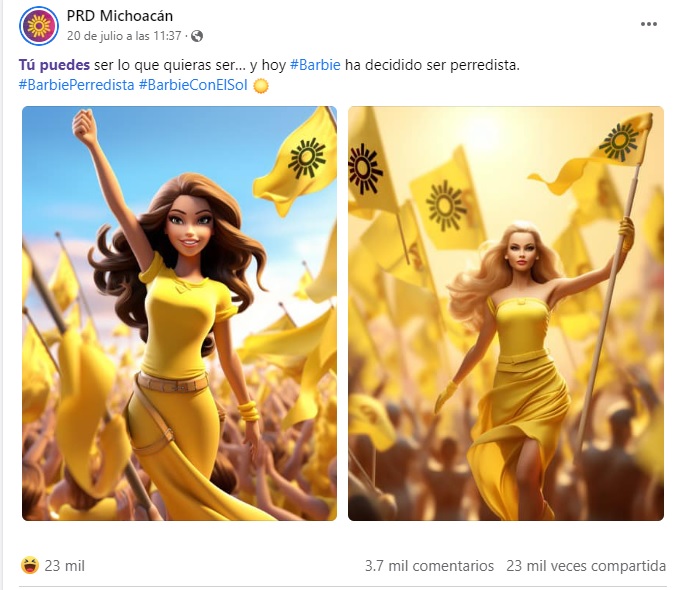675x590 pixels.
Task: View the 23 mil reactions count
Action: (65, 565)
